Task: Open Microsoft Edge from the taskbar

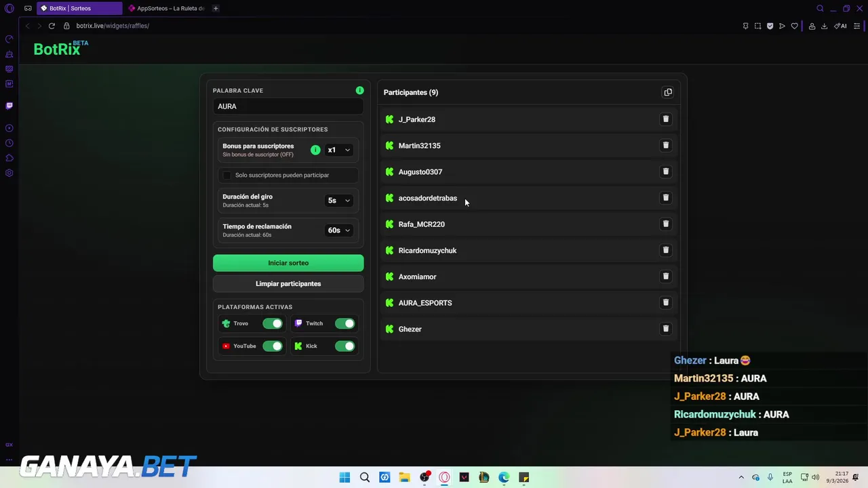Action: point(504,477)
